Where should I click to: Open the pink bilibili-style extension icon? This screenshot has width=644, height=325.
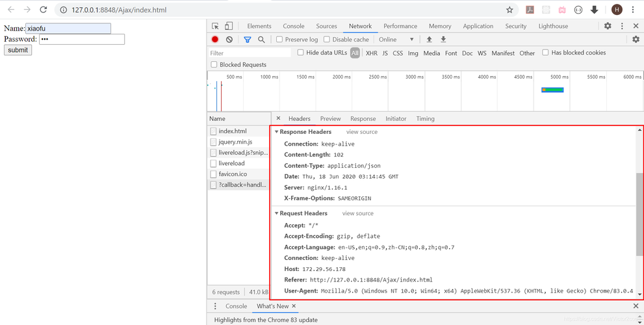pos(562,10)
